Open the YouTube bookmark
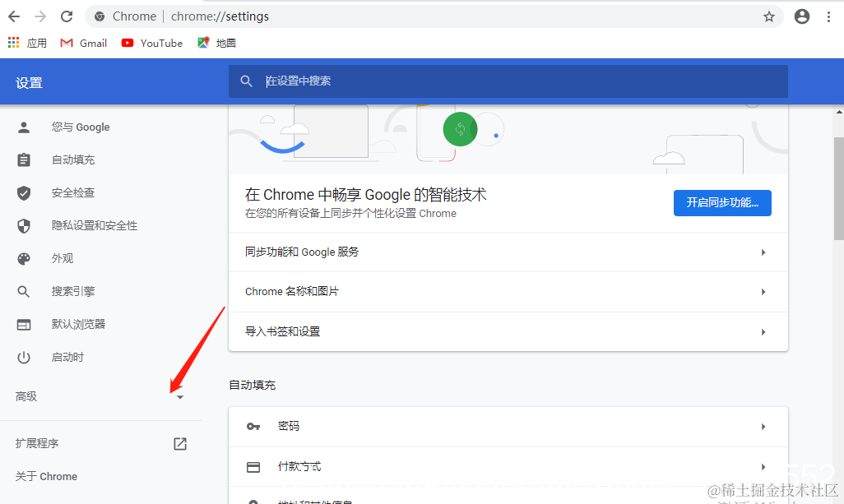The height and width of the screenshot is (504, 844). click(152, 43)
